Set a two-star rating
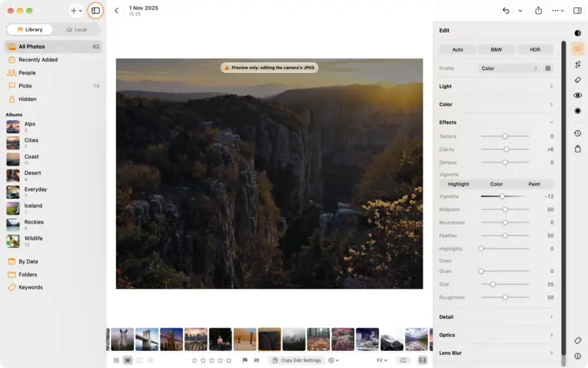 click(203, 361)
